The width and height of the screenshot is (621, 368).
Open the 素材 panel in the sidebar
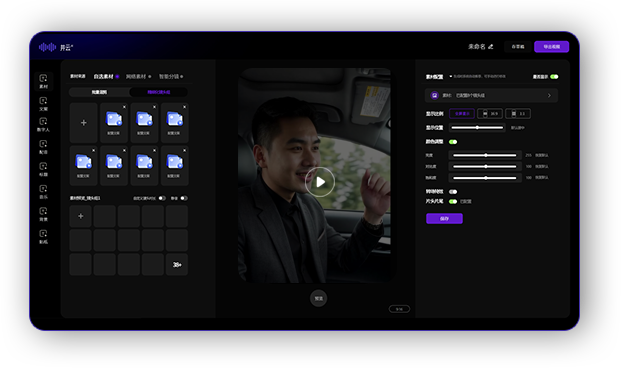pyautogui.click(x=44, y=81)
